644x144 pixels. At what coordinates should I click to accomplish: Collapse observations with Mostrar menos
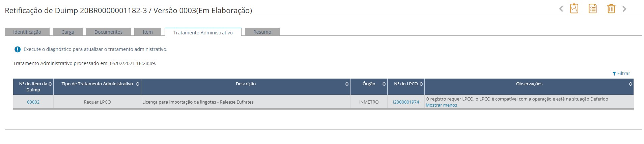point(441,105)
